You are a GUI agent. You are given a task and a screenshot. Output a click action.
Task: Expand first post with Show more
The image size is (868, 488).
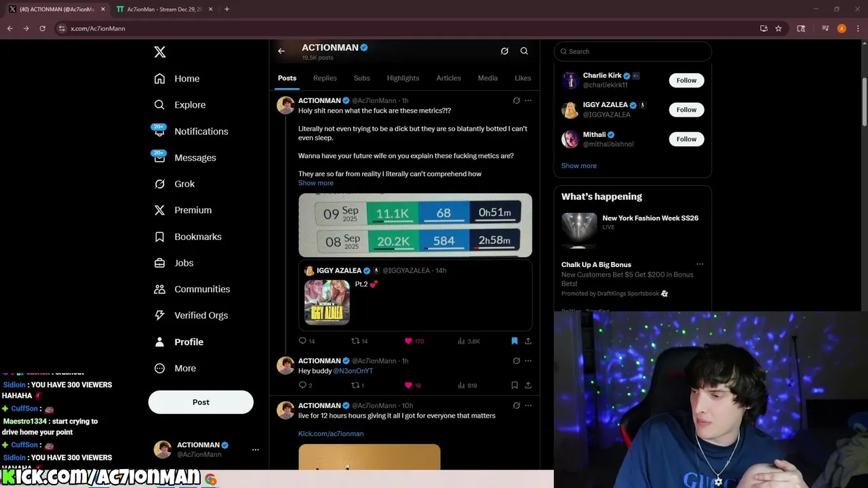click(x=316, y=183)
